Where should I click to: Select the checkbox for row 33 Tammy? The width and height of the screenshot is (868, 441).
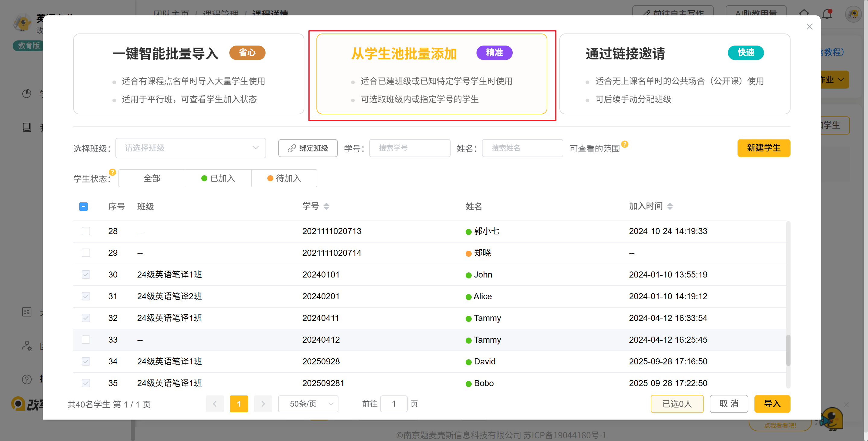tap(86, 340)
